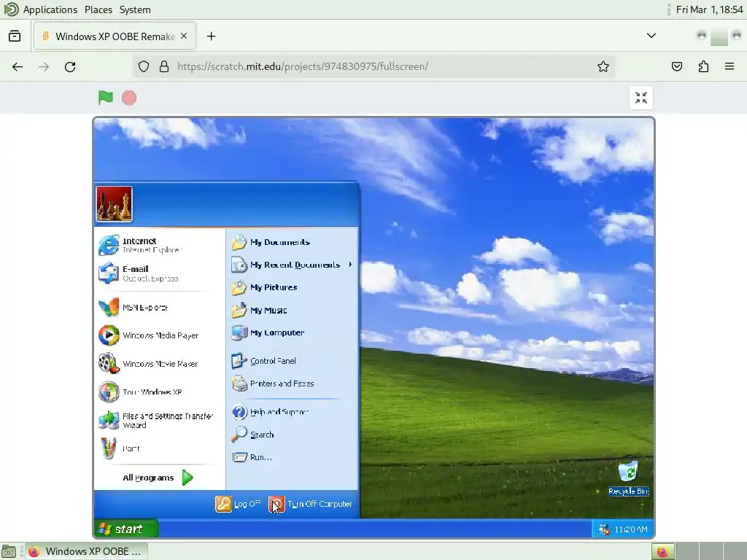List all tabs dropdown arrow
This screenshot has height=560, width=747.
(651, 36)
